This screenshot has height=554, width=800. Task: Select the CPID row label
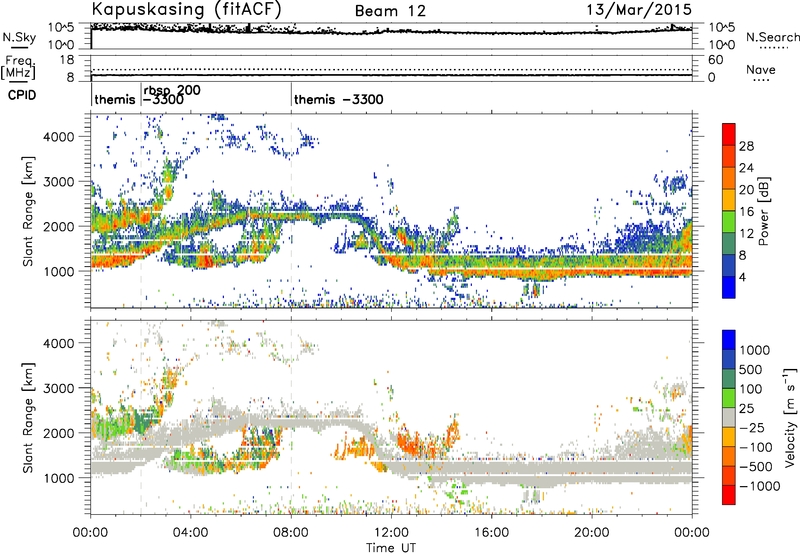[x=22, y=95]
